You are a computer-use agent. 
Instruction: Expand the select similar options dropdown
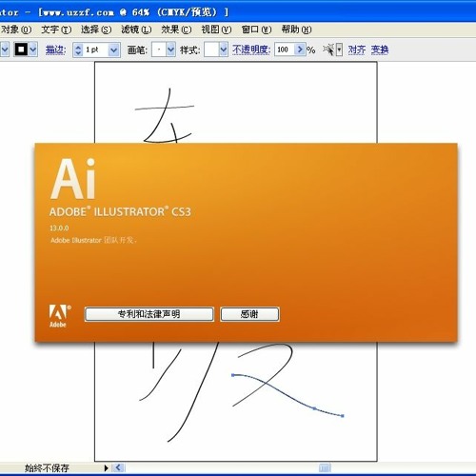339,50
